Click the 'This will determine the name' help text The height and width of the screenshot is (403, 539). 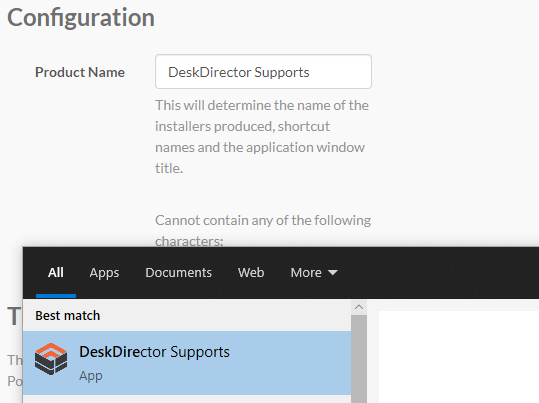262,137
